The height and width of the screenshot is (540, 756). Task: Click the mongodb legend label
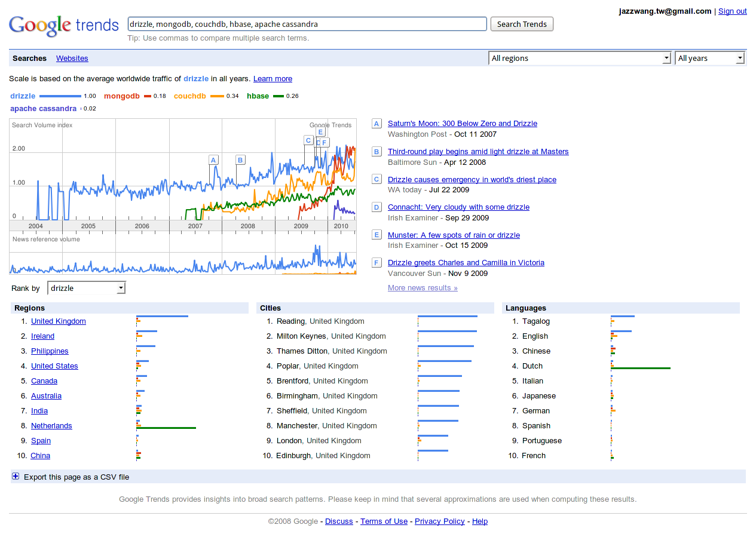122,96
